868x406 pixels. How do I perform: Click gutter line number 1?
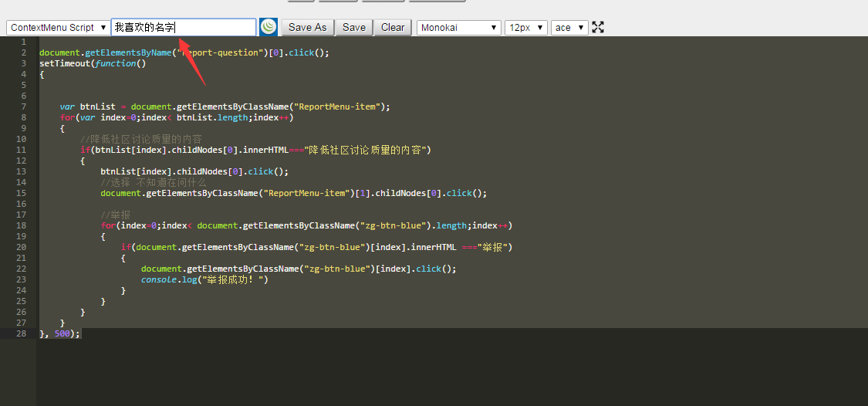pyautogui.click(x=23, y=42)
